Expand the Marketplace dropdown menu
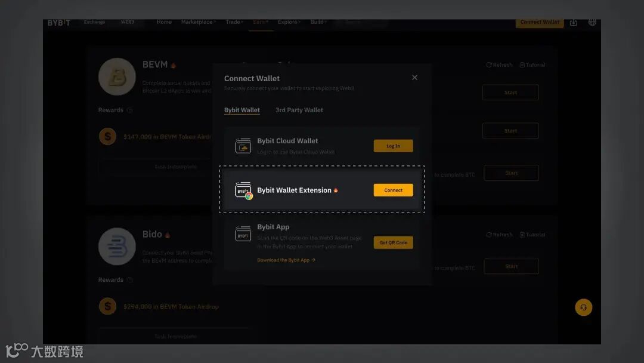 point(199,22)
